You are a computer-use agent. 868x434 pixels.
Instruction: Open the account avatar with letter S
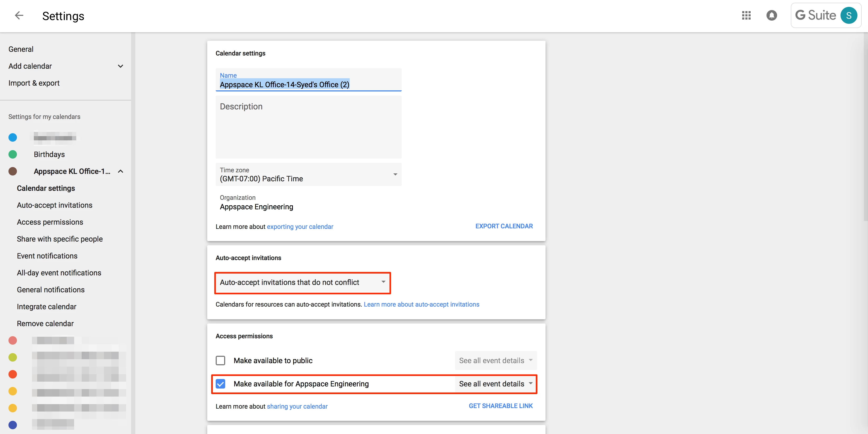click(848, 15)
